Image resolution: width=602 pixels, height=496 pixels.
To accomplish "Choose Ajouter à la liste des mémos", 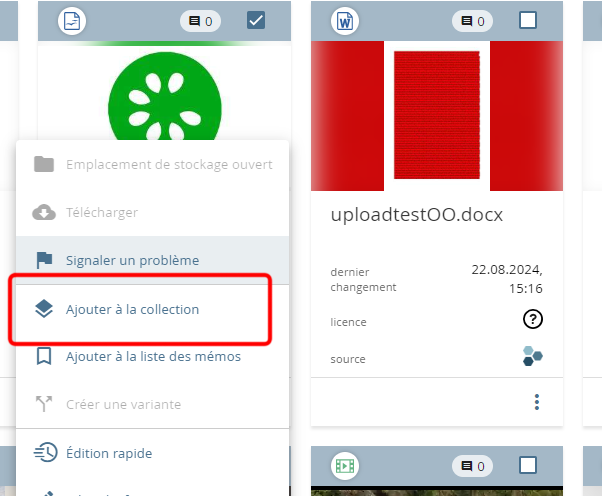I will 152,357.
